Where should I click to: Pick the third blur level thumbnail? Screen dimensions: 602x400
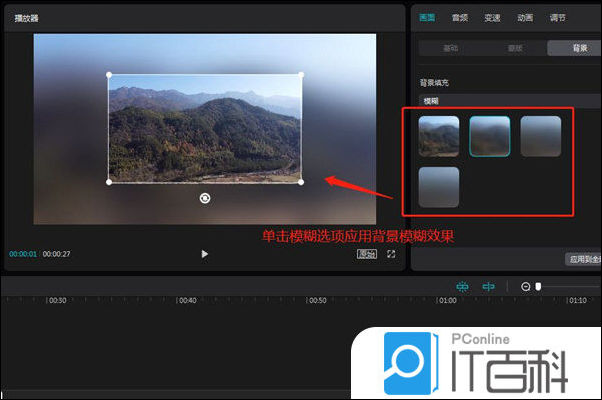[541, 136]
